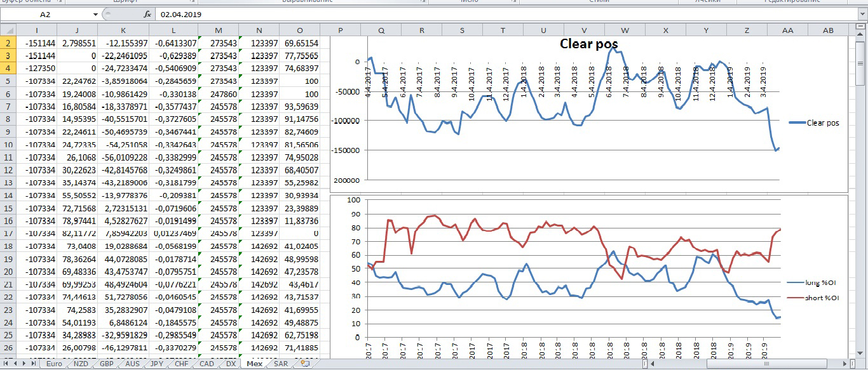Image resolution: width=868 pixels, height=370 pixels.
Task: Select the CAD sheet tab
Action: pyautogui.click(x=207, y=364)
